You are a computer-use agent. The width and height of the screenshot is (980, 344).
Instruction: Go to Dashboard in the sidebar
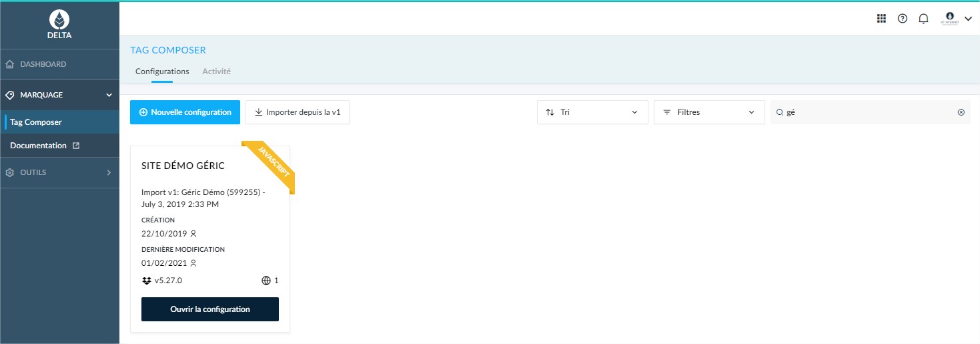click(43, 64)
